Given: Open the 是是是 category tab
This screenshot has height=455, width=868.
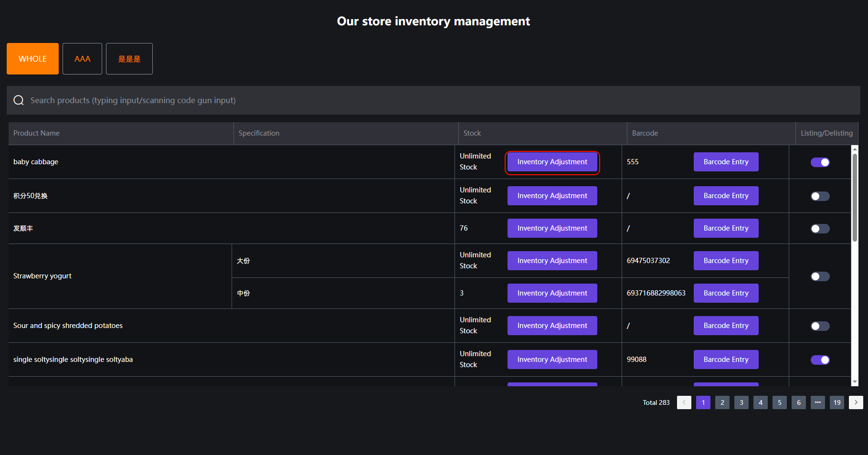Looking at the screenshot, I should pyautogui.click(x=129, y=59).
